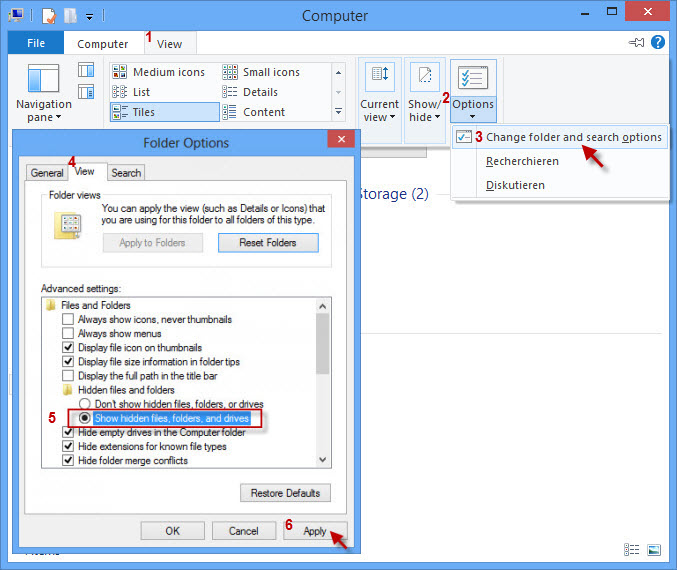Uncheck Display file icon on thumbnails

68,347
